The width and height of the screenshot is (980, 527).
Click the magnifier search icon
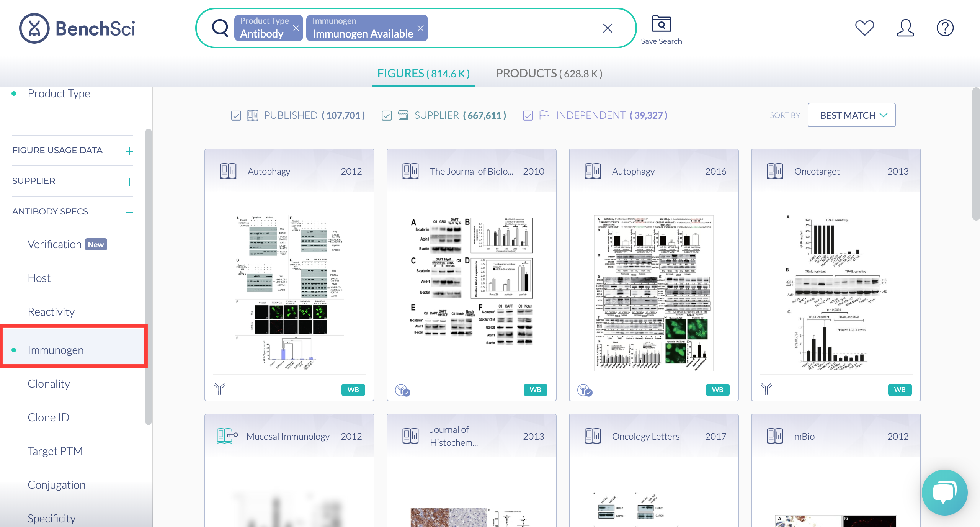(x=220, y=28)
